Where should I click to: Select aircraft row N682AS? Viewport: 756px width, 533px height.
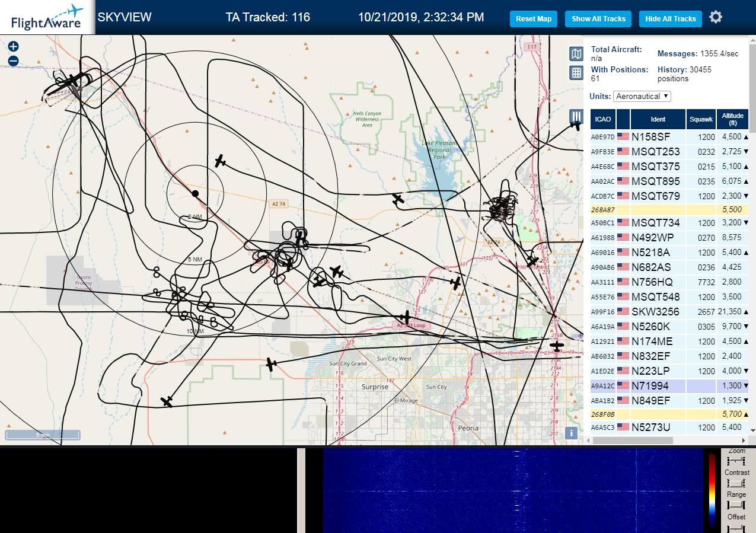[x=669, y=267]
